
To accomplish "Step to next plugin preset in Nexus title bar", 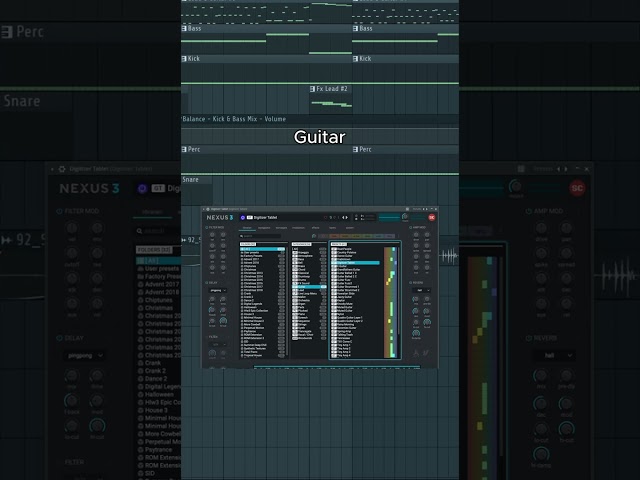I will click(x=427, y=209).
